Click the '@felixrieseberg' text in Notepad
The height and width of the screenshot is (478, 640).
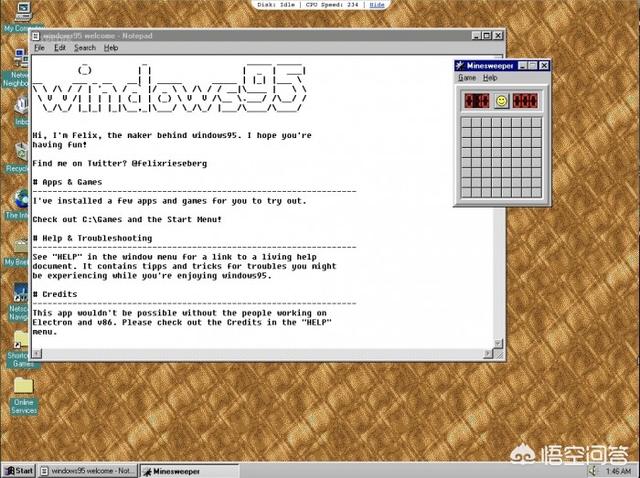click(169, 163)
